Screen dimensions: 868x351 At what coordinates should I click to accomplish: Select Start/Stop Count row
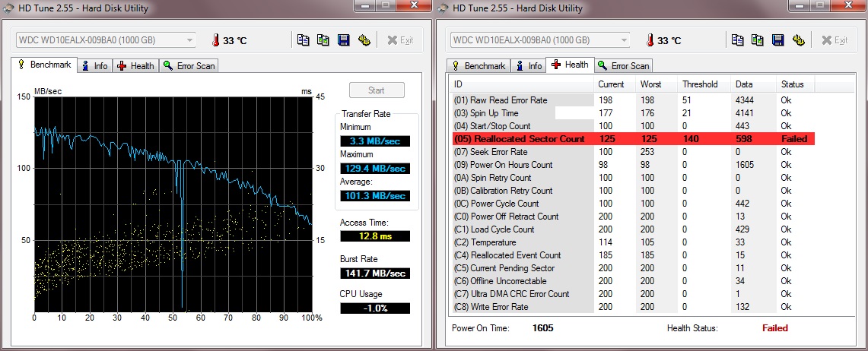[x=633, y=126]
